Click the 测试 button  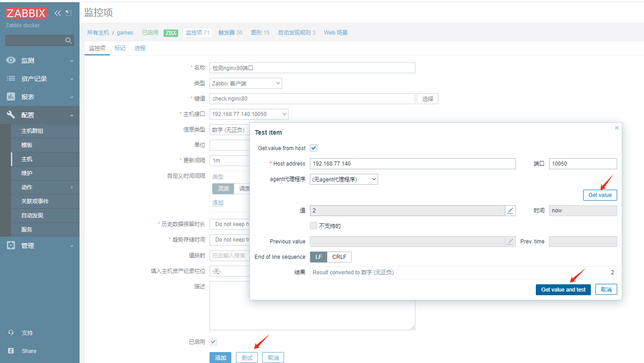[x=247, y=358]
